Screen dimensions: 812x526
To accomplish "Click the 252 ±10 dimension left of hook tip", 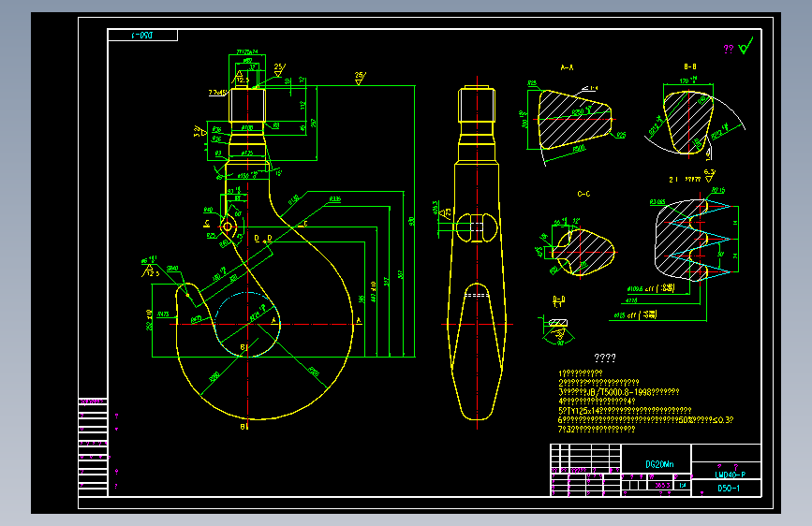I will [x=149, y=319].
